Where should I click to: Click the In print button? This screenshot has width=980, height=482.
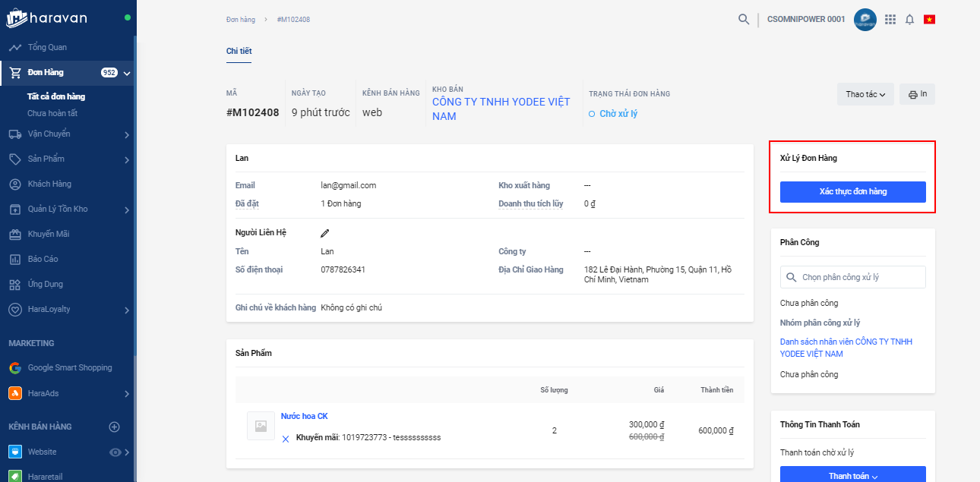coord(918,94)
